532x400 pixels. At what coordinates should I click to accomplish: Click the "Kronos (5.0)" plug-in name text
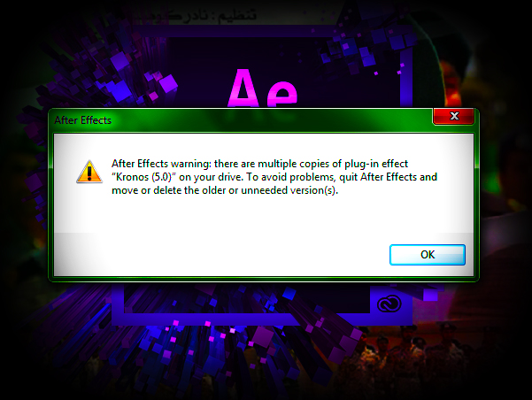click(x=144, y=177)
